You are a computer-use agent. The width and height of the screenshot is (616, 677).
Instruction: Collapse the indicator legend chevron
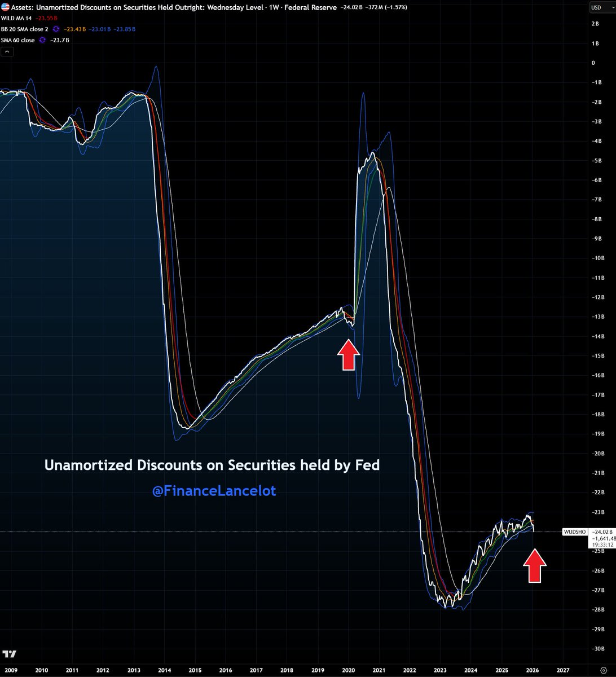click(x=7, y=51)
